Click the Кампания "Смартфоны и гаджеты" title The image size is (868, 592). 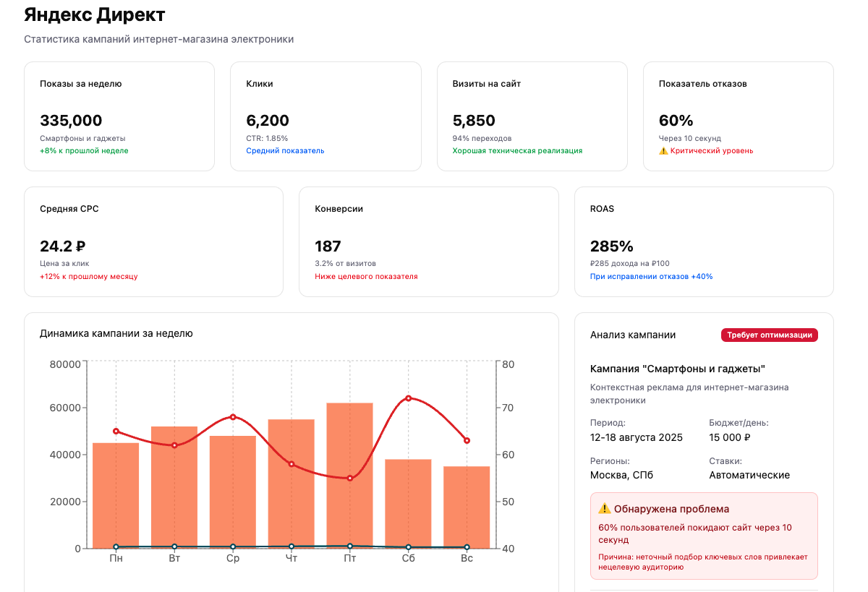coord(678,369)
